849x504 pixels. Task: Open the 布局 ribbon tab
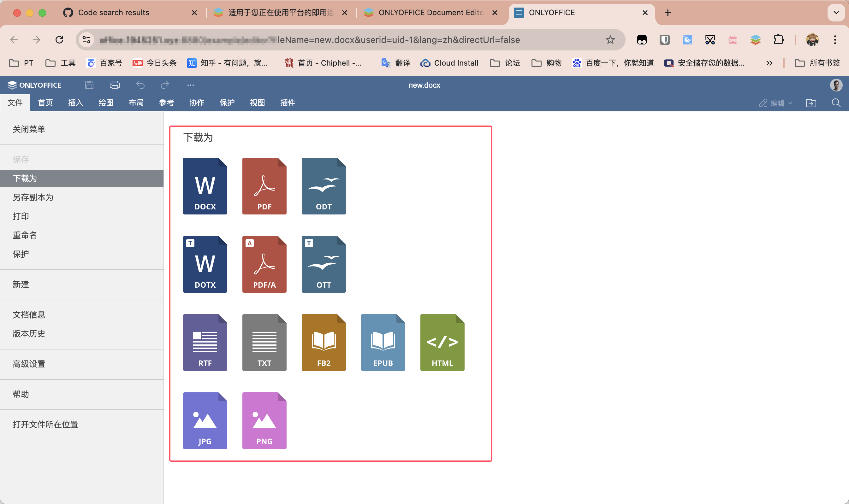click(136, 103)
